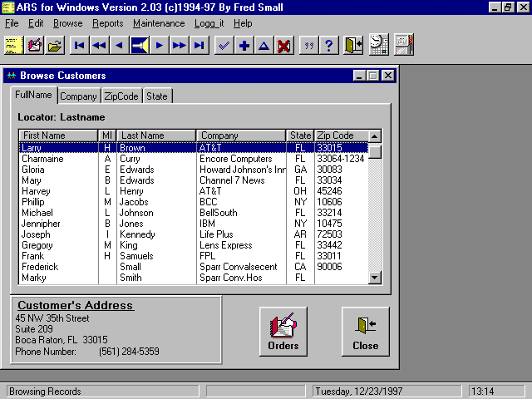Select Joseph Kennedy row in list
The image size is (532, 399).
pos(166,234)
